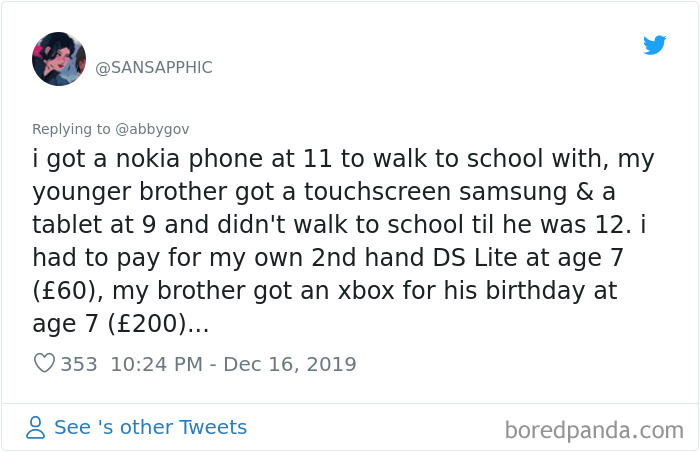Click the person icon beside See other Tweets
The image size is (700, 452).
pyautogui.click(x=35, y=427)
